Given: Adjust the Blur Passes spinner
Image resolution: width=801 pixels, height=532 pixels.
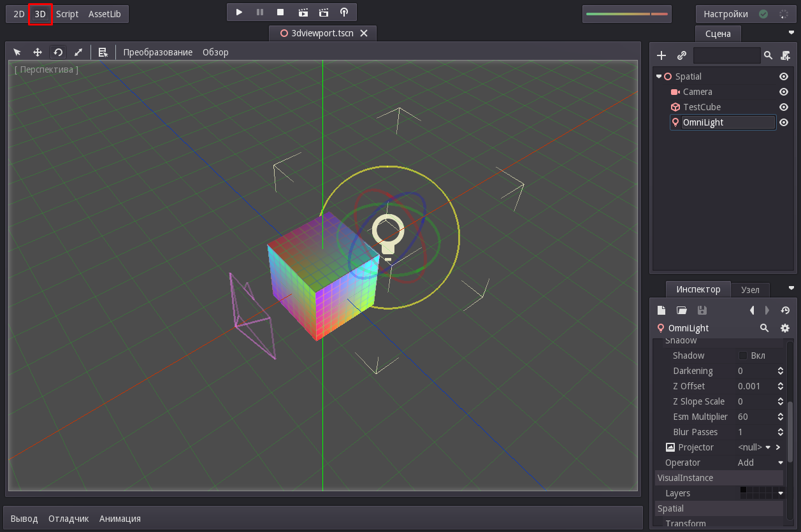Looking at the screenshot, I should pos(781,432).
